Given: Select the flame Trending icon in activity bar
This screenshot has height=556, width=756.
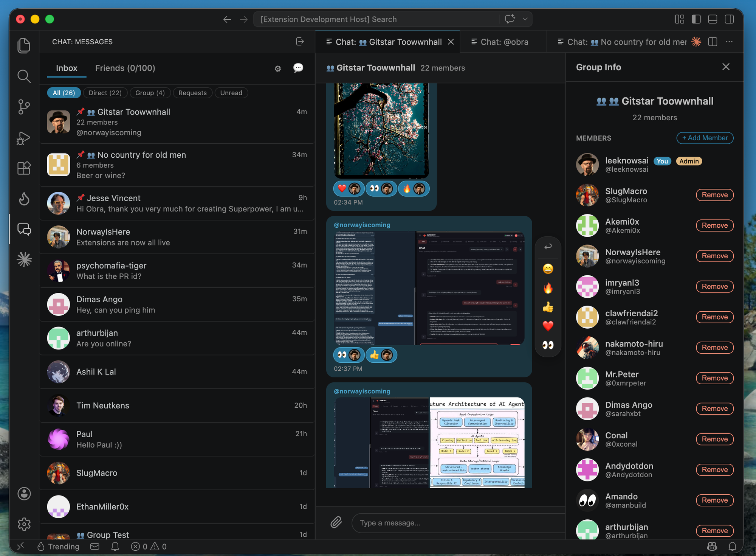Looking at the screenshot, I should click(x=24, y=199).
